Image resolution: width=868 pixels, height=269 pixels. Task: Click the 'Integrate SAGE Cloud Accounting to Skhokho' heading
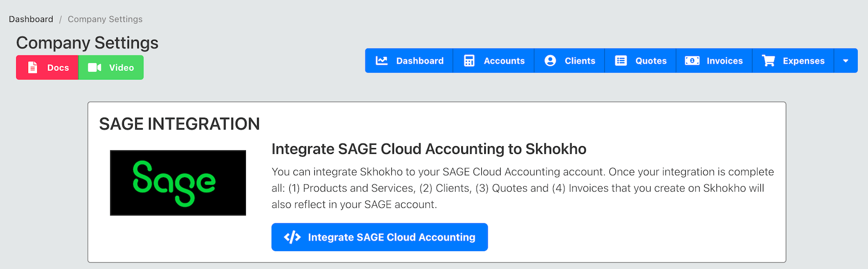[429, 149]
